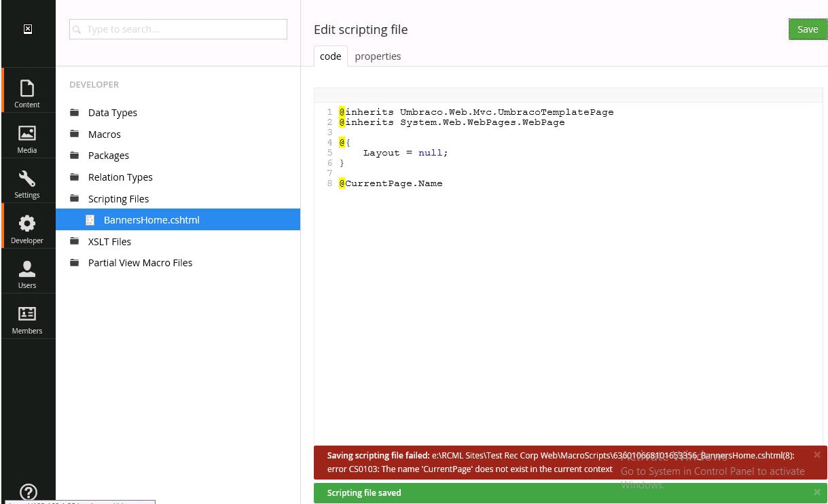
Task: Click the Layout = null; code line
Action: tap(406, 153)
